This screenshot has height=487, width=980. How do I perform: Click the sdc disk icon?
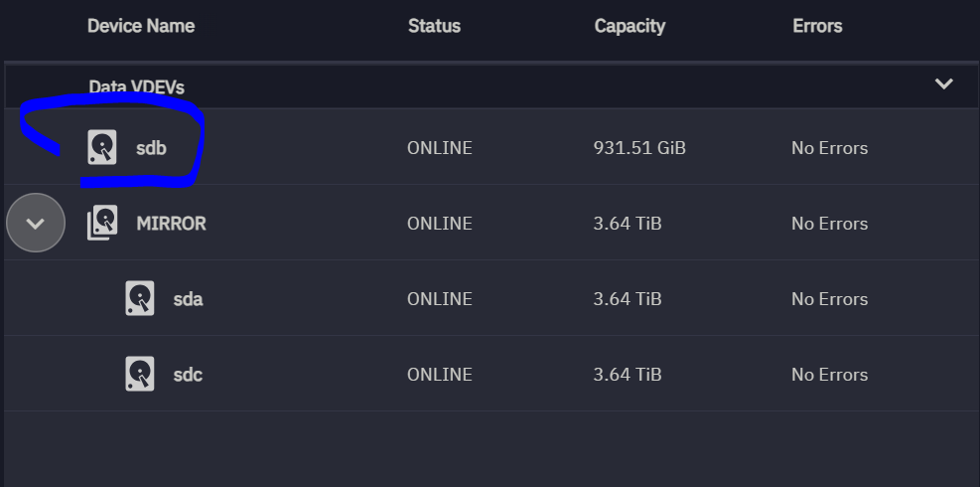139,374
